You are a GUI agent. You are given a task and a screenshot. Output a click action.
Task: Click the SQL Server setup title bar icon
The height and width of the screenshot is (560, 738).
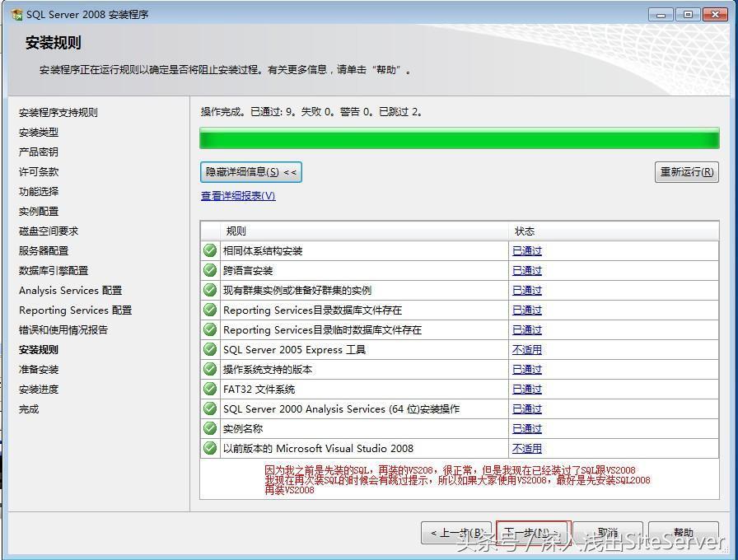(16, 14)
